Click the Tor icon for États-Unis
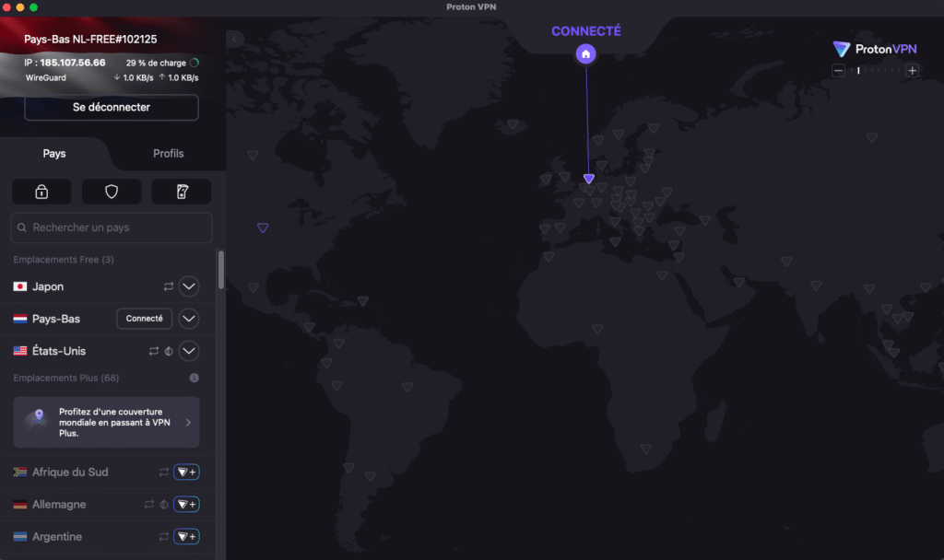Image resolution: width=944 pixels, height=560 pixels. coord(169,351)
